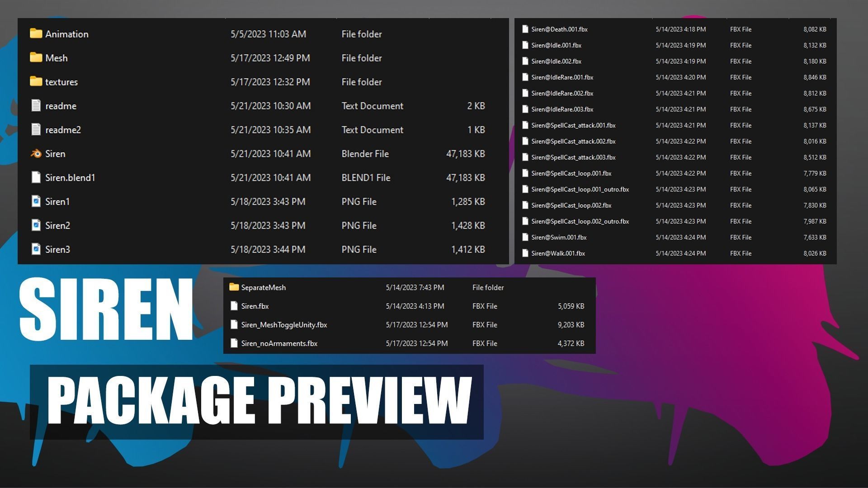The width and height of the screenshot is (868, 488).
Task: Click the Siren Blender file icon
Action: (36, 154)
